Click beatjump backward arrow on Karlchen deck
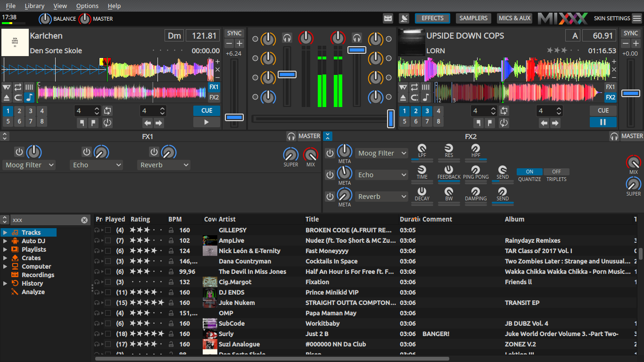Viewport: 644px width, 362px height. (x=148, y=123)
